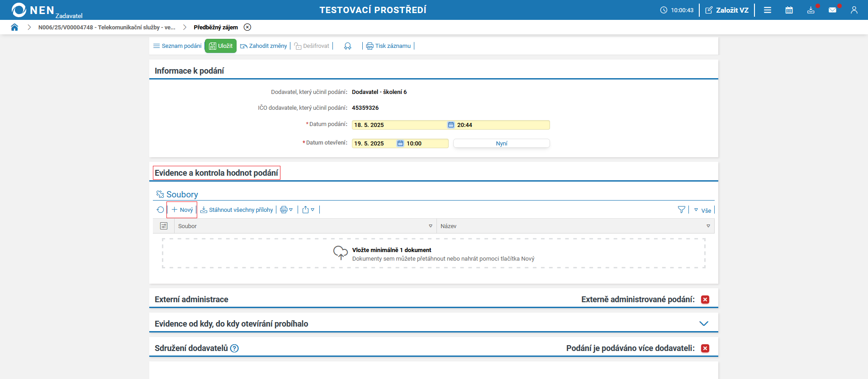This screenshot has width=868, height=379.
Task: Open the calendar icon in top bar
Action: pos(789,10)
